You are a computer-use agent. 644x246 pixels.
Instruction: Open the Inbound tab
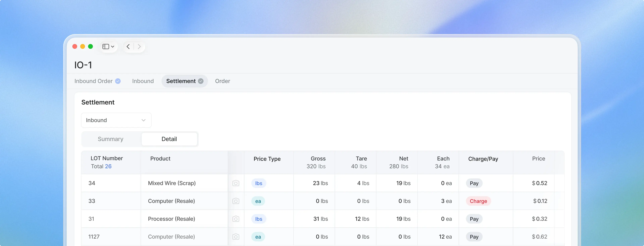click(x=143, y=81)
